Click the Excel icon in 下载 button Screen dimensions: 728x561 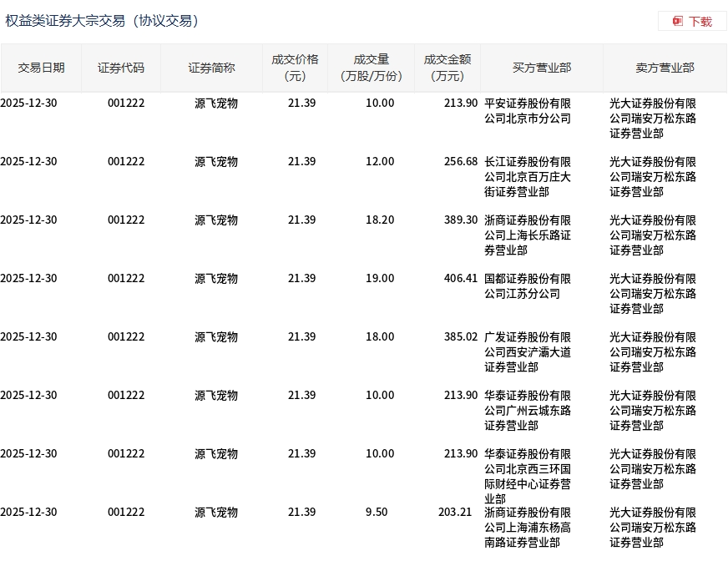tap(678, 22)
